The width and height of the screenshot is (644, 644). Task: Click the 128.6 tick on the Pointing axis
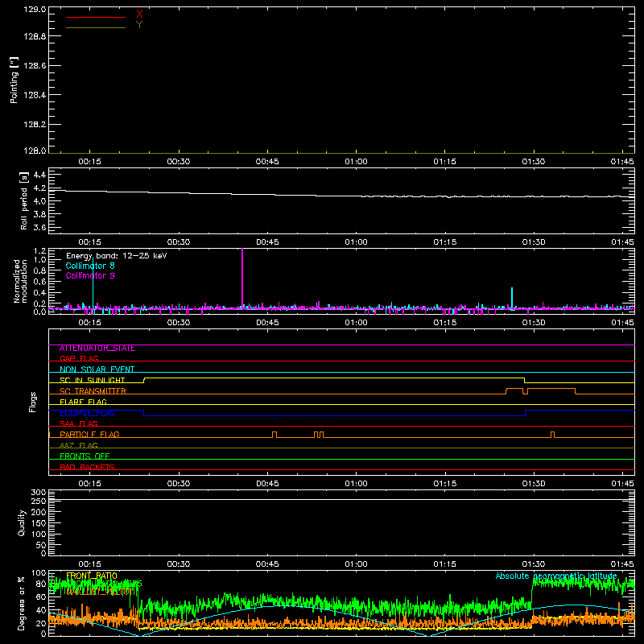pos(35,66)
